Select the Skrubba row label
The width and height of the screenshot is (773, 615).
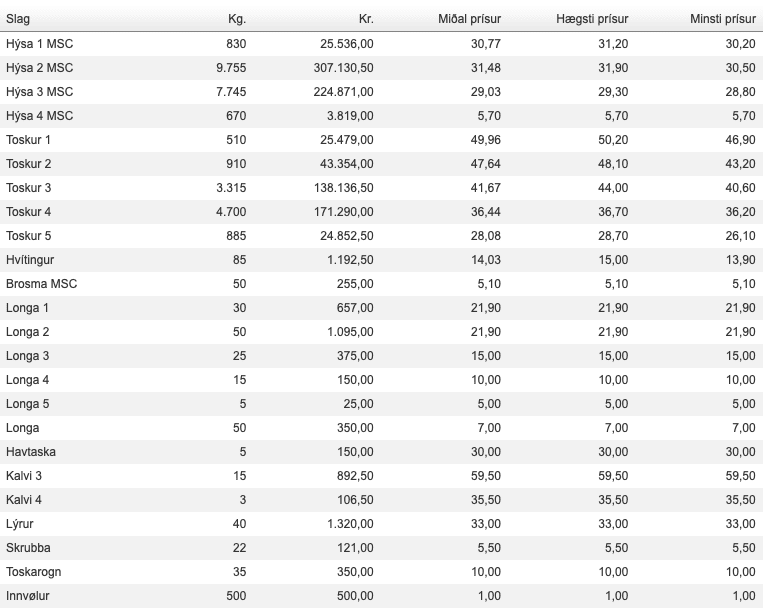tap(29, 548)
